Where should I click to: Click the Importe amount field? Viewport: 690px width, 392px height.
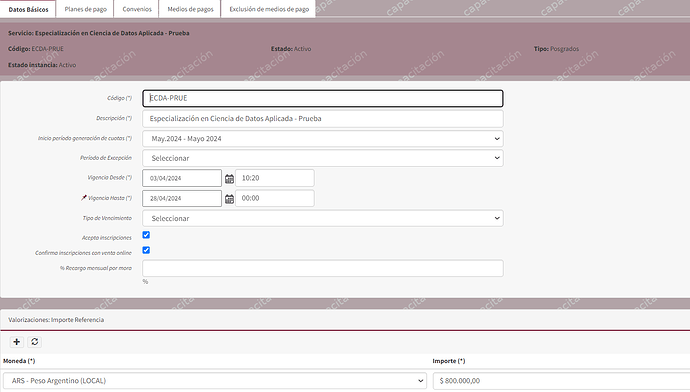click(561, 381)
